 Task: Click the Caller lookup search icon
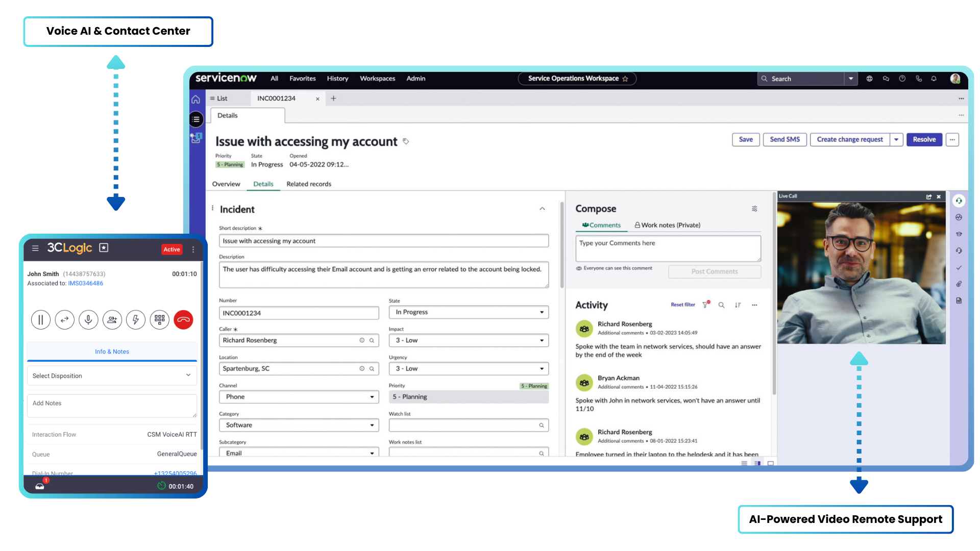[372, 340]
